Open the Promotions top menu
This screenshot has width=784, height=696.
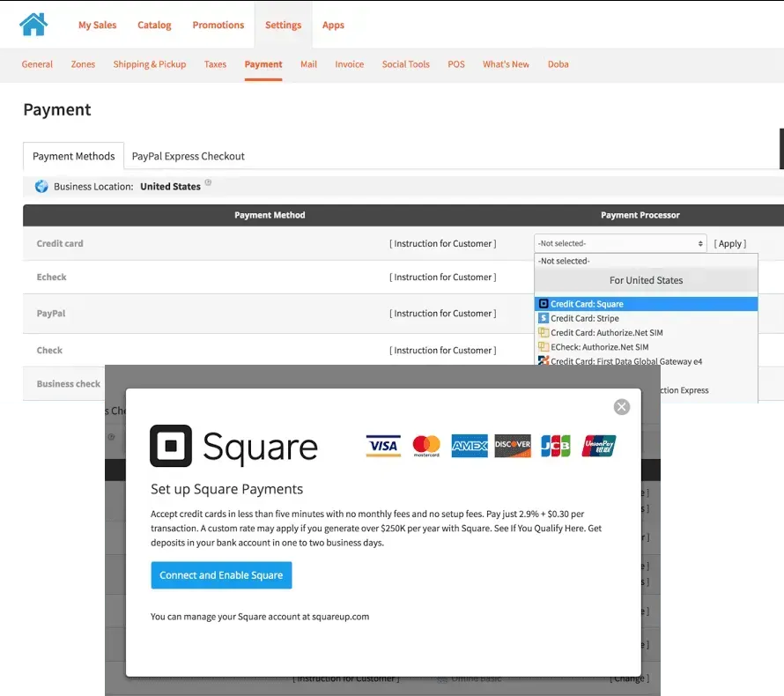pos(218,25)
